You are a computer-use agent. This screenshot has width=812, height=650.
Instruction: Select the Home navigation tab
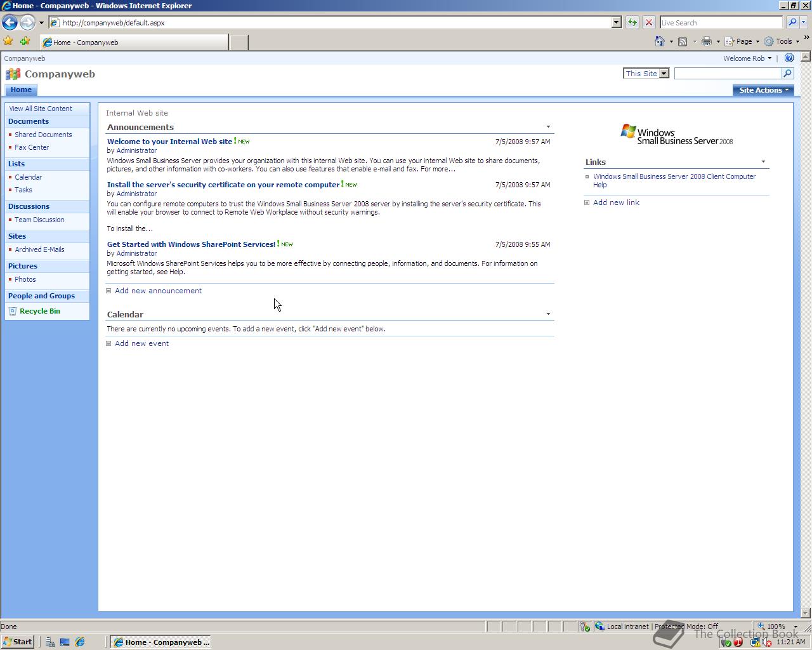coord(21,90)
